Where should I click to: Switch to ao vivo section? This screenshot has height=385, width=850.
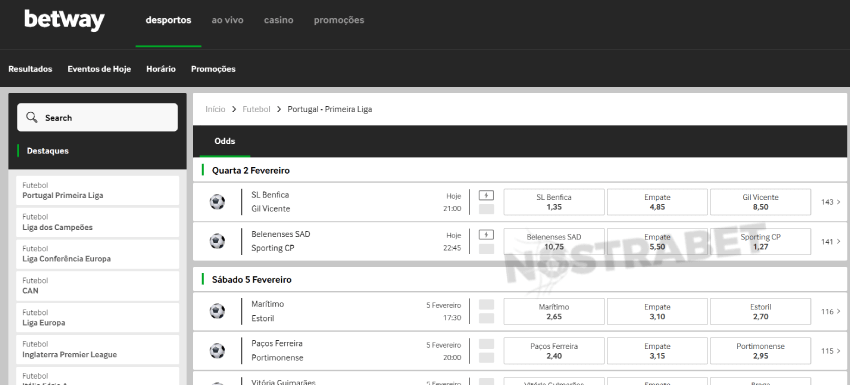click(x=227, y=20)
